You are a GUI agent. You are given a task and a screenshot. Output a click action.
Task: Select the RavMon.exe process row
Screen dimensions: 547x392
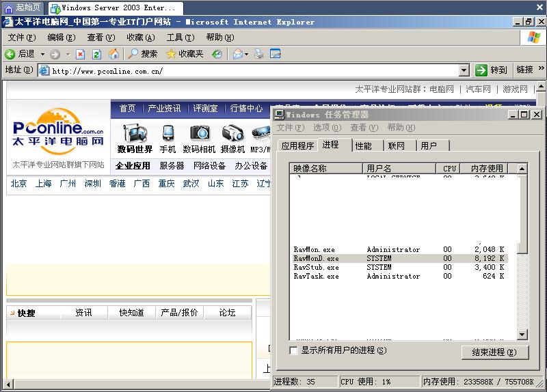pyautogui.click(x=399, y=249)
